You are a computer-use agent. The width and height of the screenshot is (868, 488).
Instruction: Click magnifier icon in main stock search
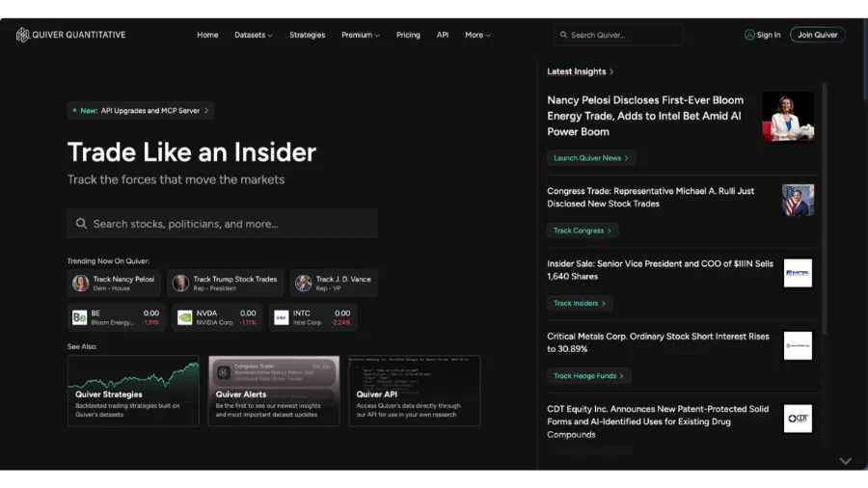[81, 224]
